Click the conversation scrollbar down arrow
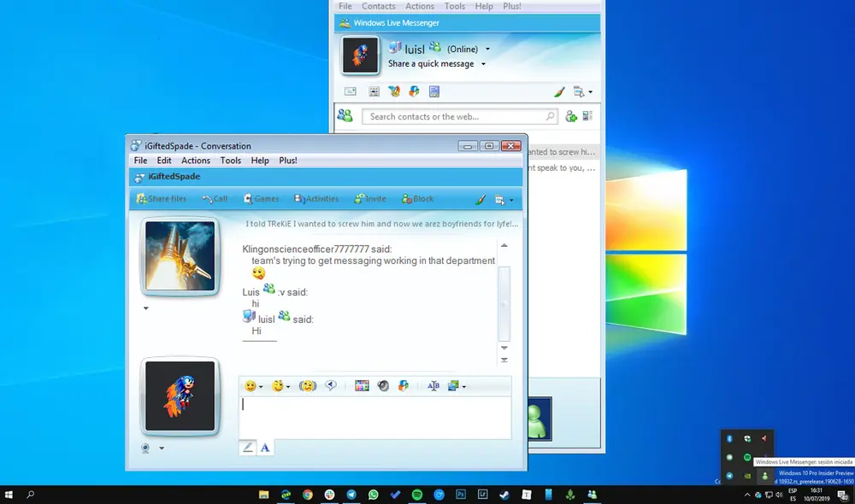This screenshot has height=504, width=855. [504, 348]
